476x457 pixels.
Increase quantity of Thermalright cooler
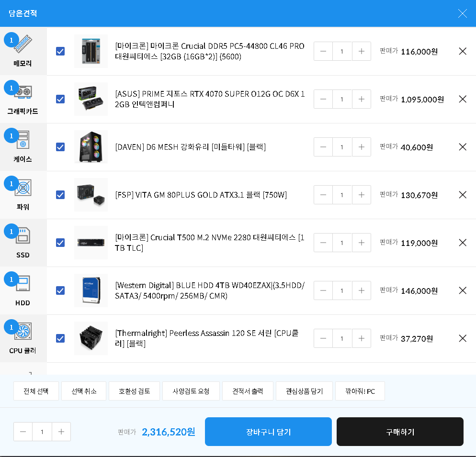tap(361, 338)
